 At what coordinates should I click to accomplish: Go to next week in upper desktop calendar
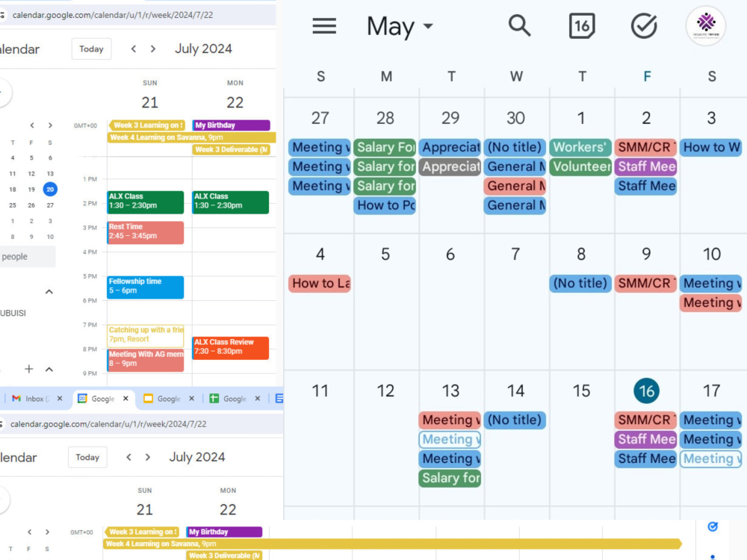point(153,49)
